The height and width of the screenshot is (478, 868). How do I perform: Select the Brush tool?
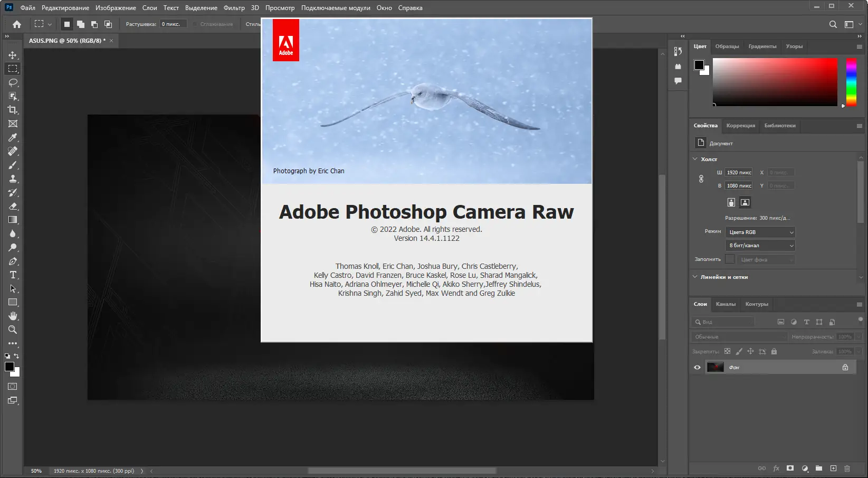click(13, 165)
